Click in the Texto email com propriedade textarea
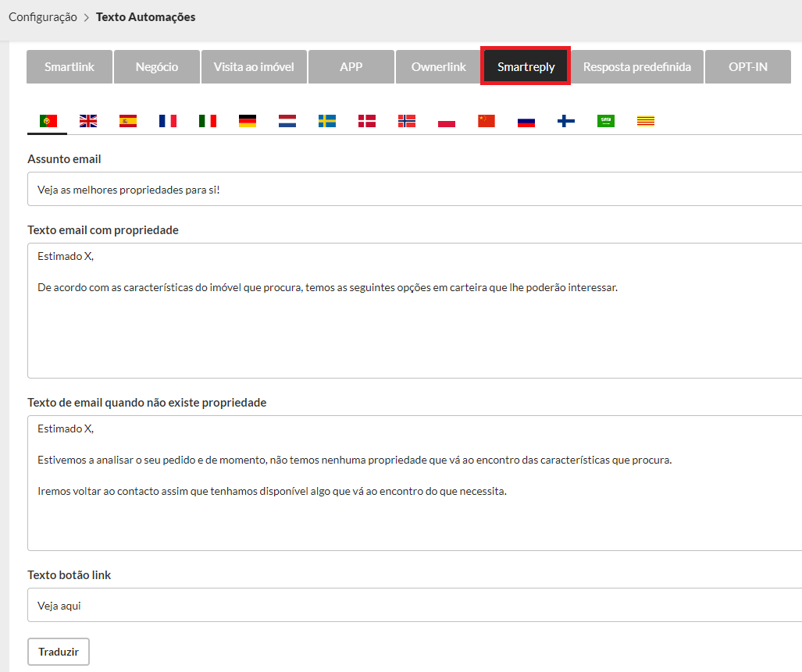The height and width of the screenshot is (672, 802). (x=415, y=311)
